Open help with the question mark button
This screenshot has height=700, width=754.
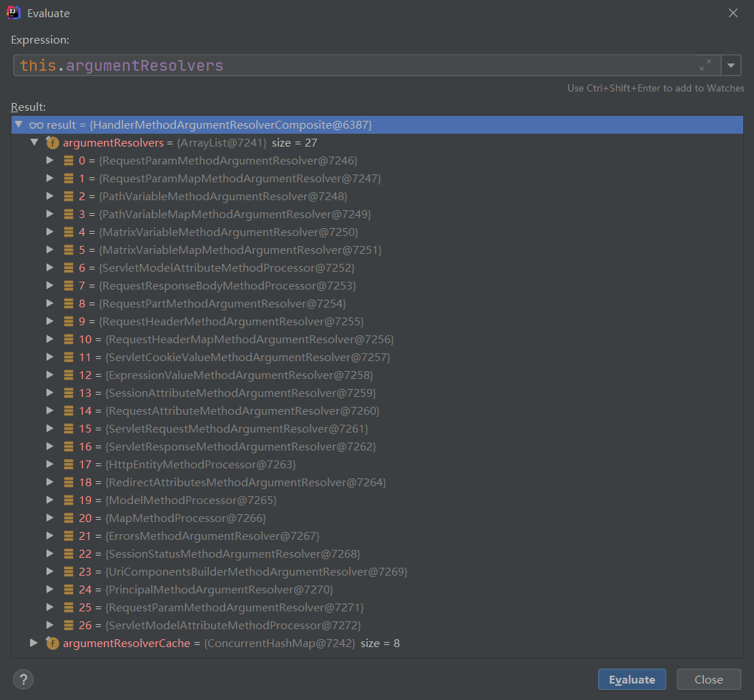[23, 679]
